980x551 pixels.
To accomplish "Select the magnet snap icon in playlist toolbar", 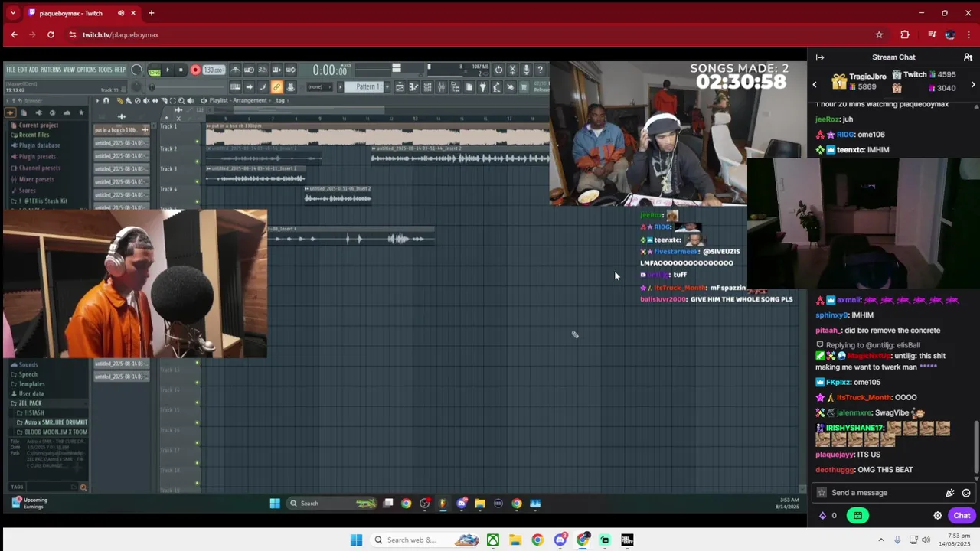I will [106, 100].
